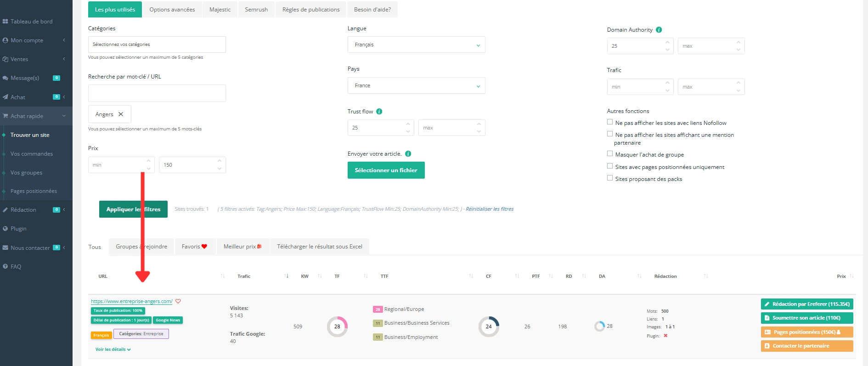
Task: Click the Achat paper plane icon
Action: [x=6, y=97]
